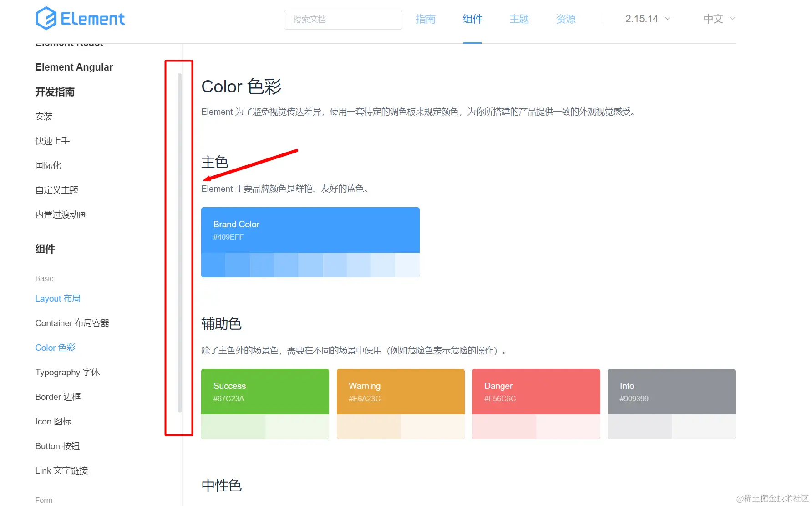Select Button 按钮 in sidebar

pyautogui.click(x=57, y=446)
